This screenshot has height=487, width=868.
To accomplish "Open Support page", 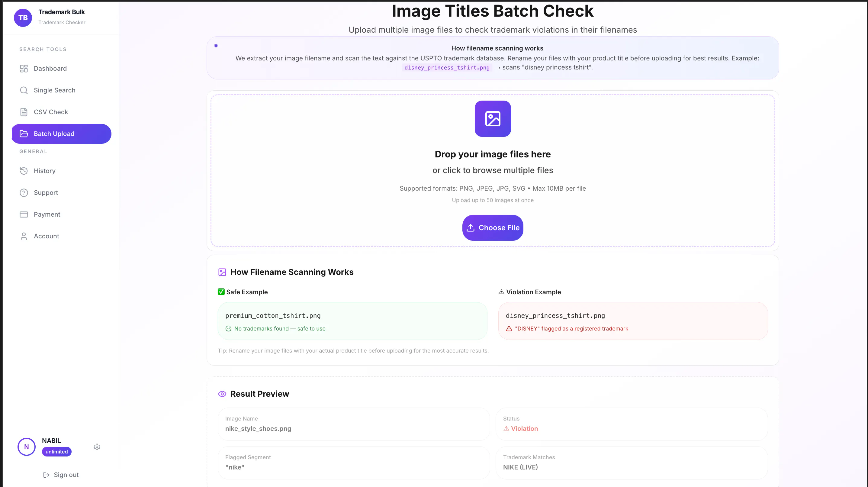I will pyautogui.click(x=61, y=193).
